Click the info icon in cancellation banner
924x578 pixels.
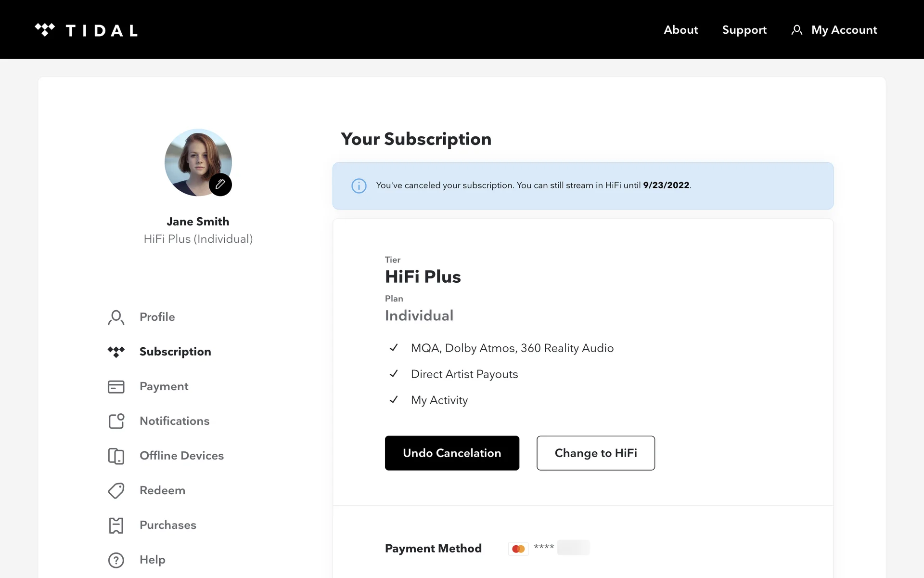tap(359, 186)
